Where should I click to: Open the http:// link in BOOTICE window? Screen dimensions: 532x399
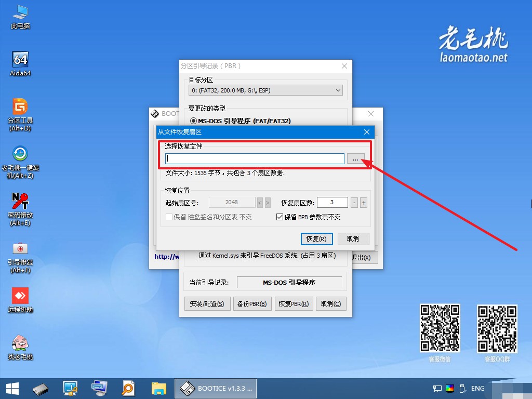tap(167, 257)
